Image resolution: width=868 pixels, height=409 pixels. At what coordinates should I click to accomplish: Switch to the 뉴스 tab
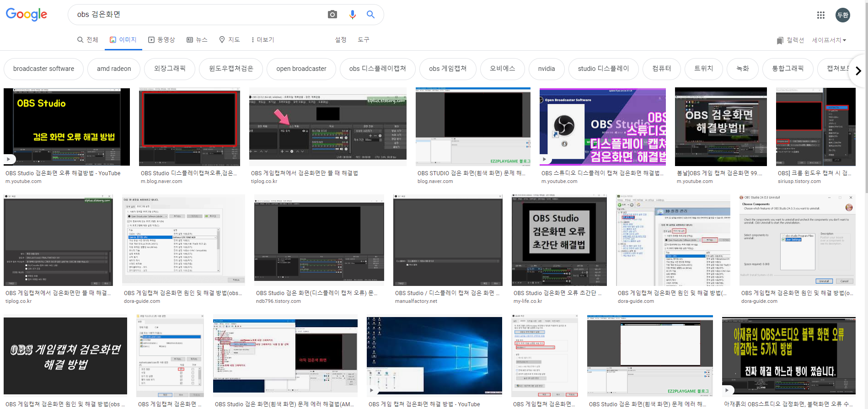click(x=197, y=40)
